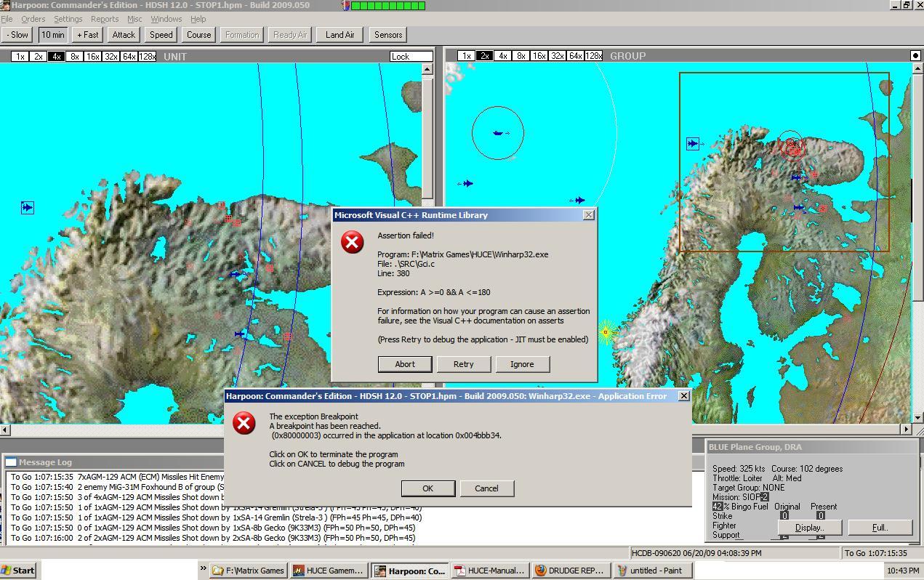Screen dimensions: 924x580
Task: Set Unit map zoom to 32x
Action: coord(111,56)
